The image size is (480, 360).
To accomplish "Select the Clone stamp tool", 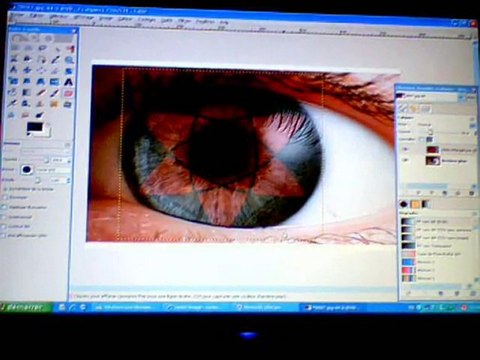I will click(40, 104).
